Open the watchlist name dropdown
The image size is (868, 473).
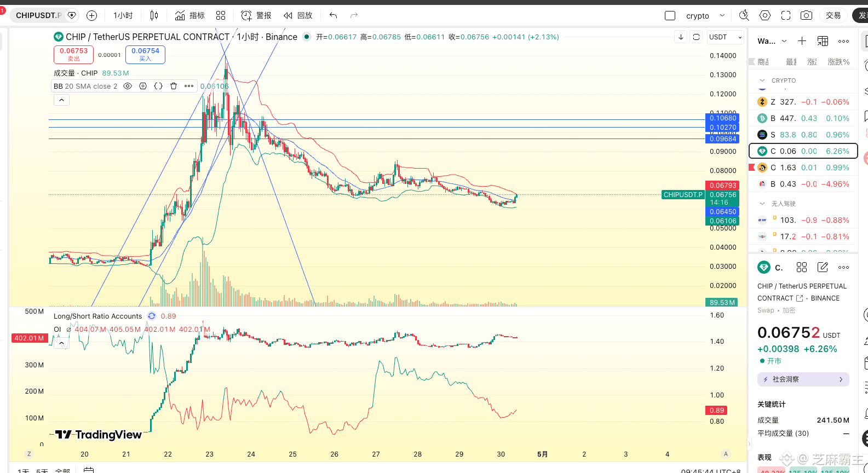coord(772,41)
